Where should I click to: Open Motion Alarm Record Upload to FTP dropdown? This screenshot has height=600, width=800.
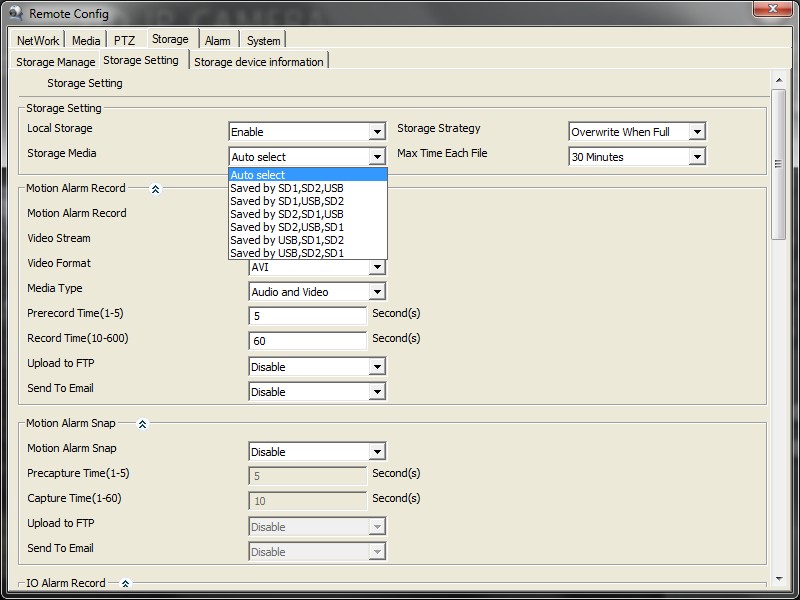[x=317, y=367]
